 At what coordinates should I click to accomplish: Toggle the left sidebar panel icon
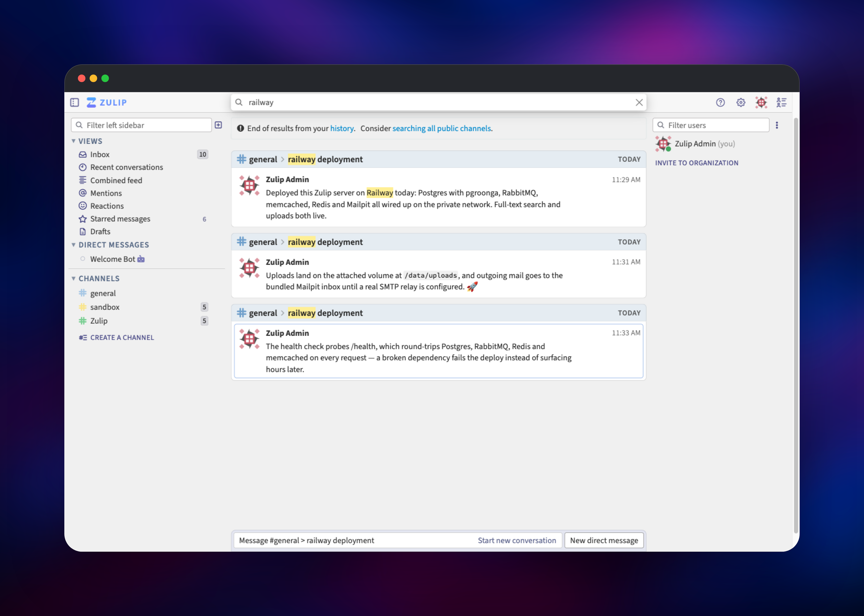(74, 102)
